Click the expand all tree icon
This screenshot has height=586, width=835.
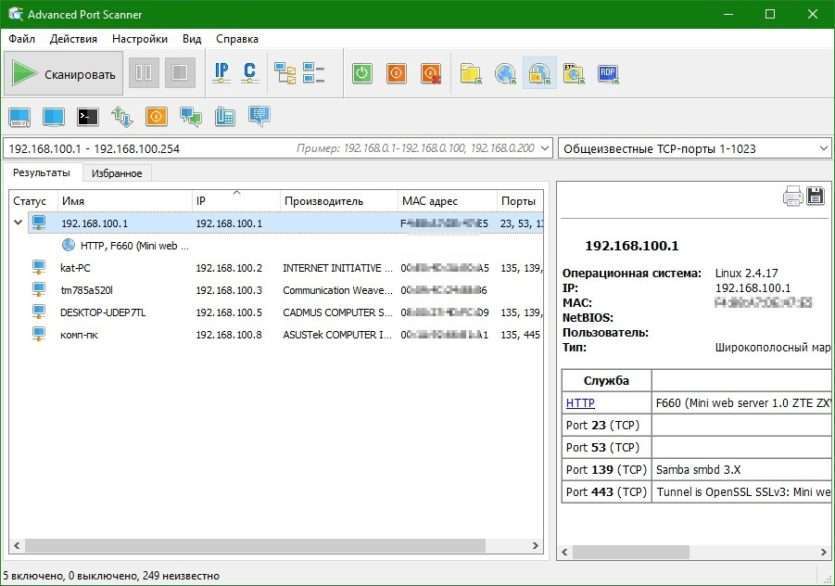click(x=285, y=73)
